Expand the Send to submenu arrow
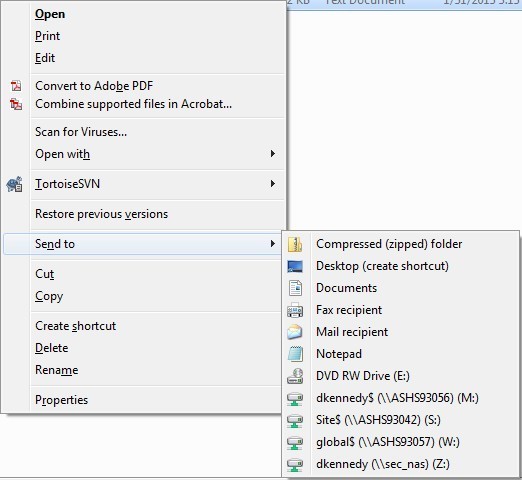This screenshot has width=522, height=480. pyautogui.click(x=273, y=244)
